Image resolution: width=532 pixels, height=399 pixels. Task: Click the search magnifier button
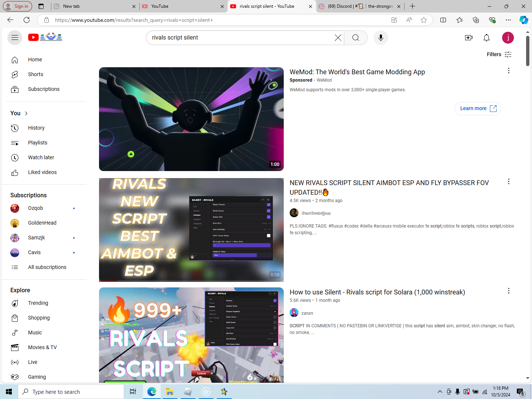click(x=355, y=38)
